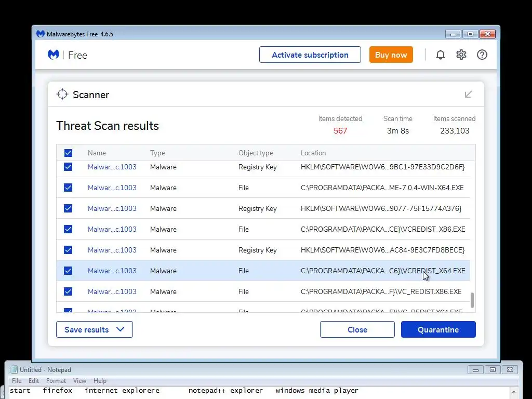The image size is (532, 399).
Task: Click the results list scrollbar thumb
Action: 472,300
